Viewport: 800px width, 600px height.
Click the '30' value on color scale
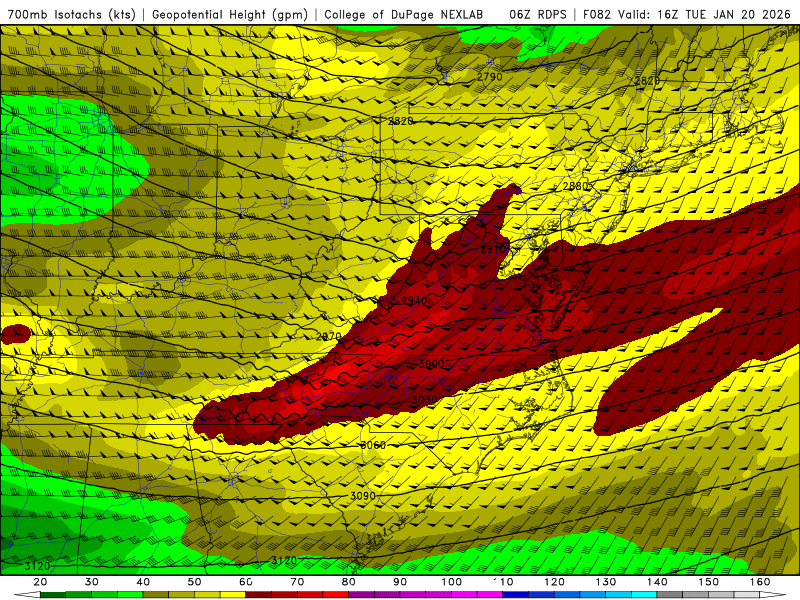click(x=92, y=582)
